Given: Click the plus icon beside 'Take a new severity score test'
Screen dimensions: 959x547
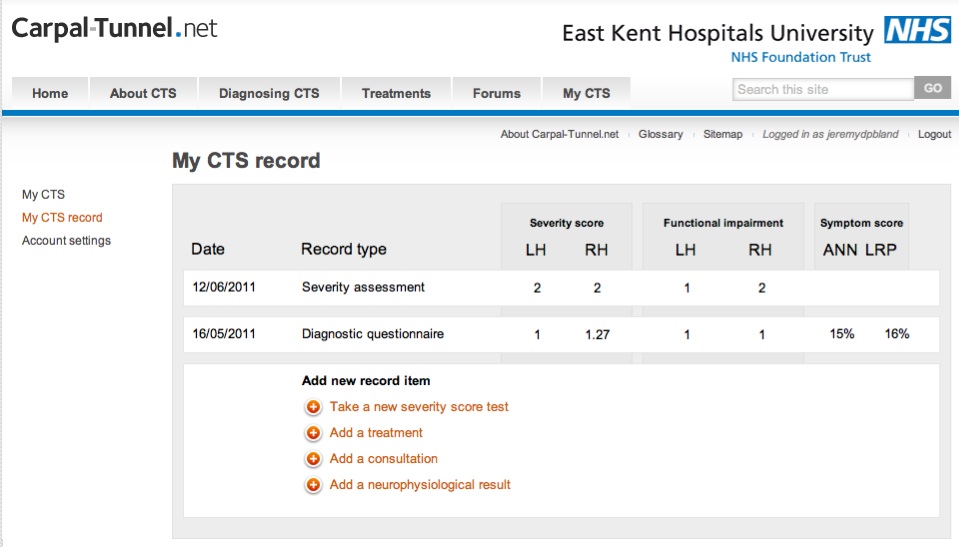Looking at the screenshot, I should (313, 407).
